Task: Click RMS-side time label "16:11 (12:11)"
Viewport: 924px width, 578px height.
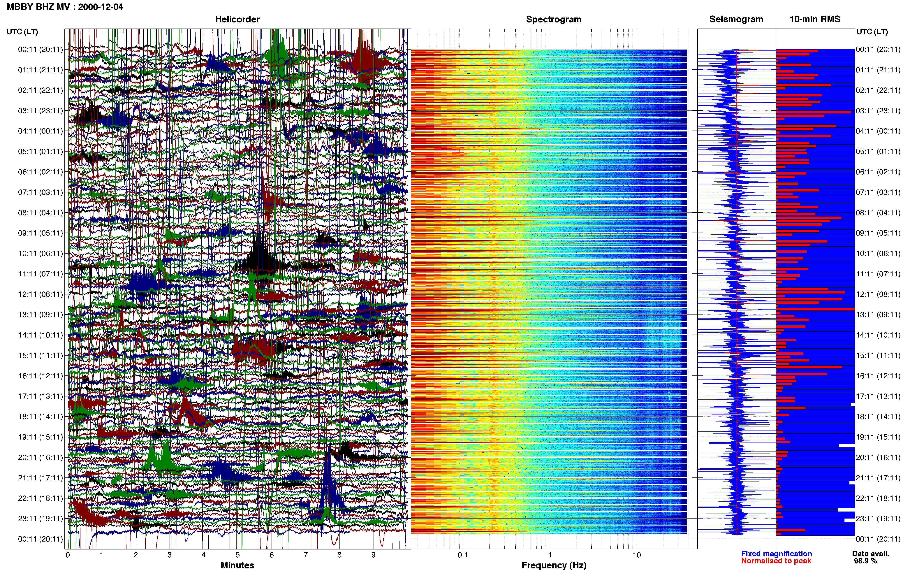Action: (x=878, y=376)
